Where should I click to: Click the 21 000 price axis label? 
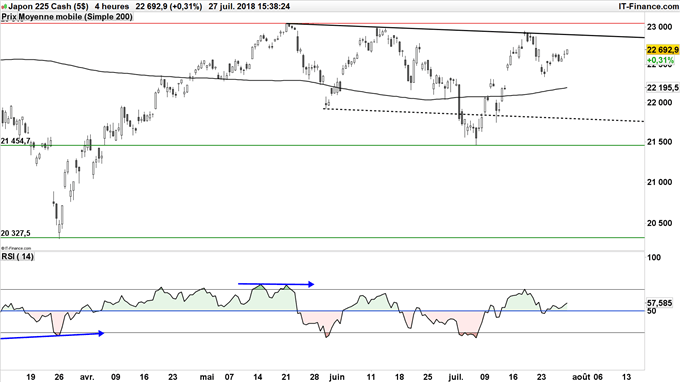tap(659, 183)
